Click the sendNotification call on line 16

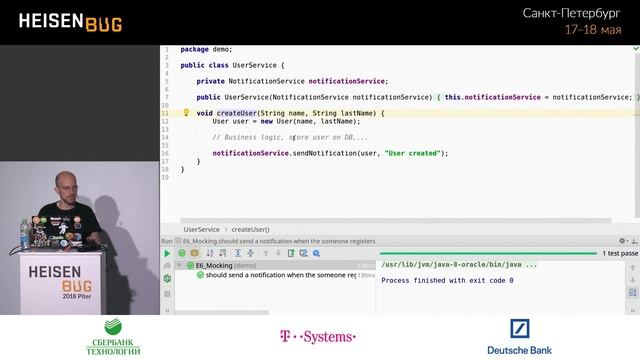pyautogui.click(x=325, y=153)
